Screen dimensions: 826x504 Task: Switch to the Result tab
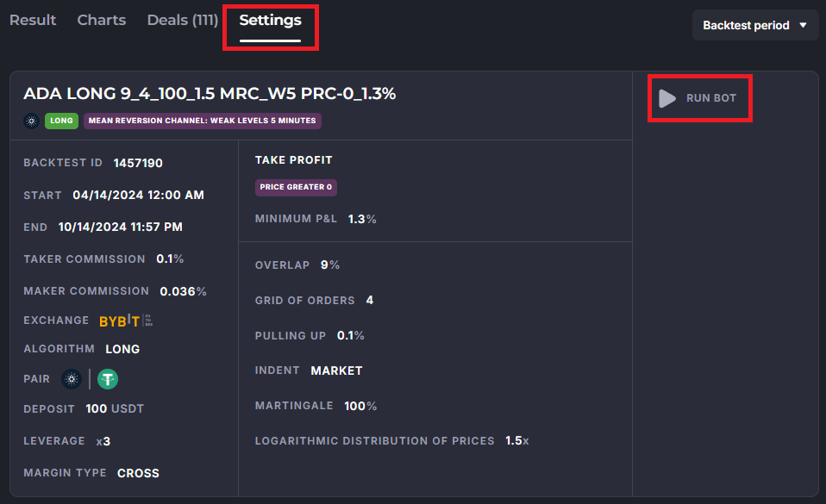pyautogui.click(x=33, y=20)
